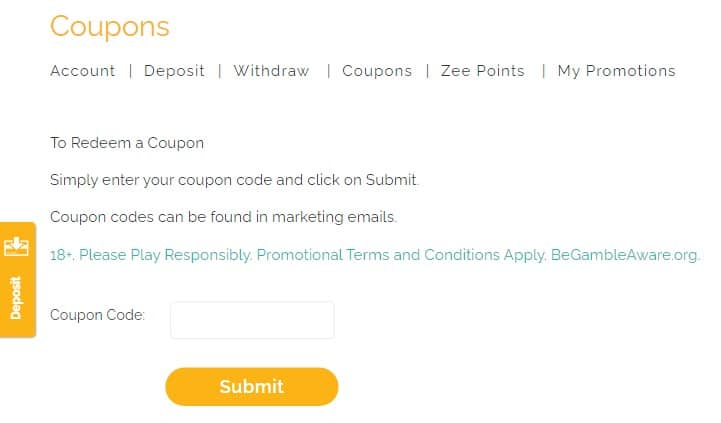The width and height of the screenshot is (721, 423).
Task: Click the 'To Redeem a Coupon' line
Action: 127,143
